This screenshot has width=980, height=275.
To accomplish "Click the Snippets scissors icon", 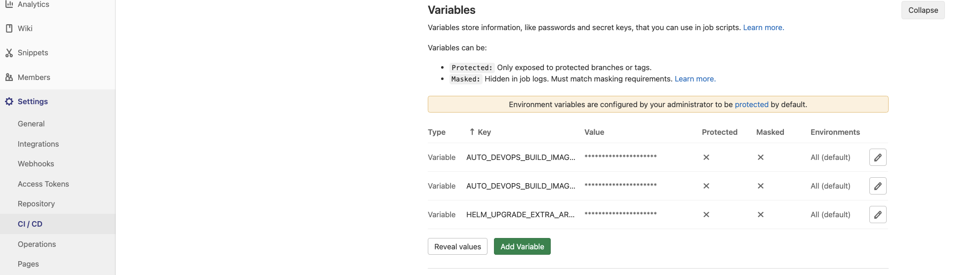I will pyautogui.click(x=9, y=53).
